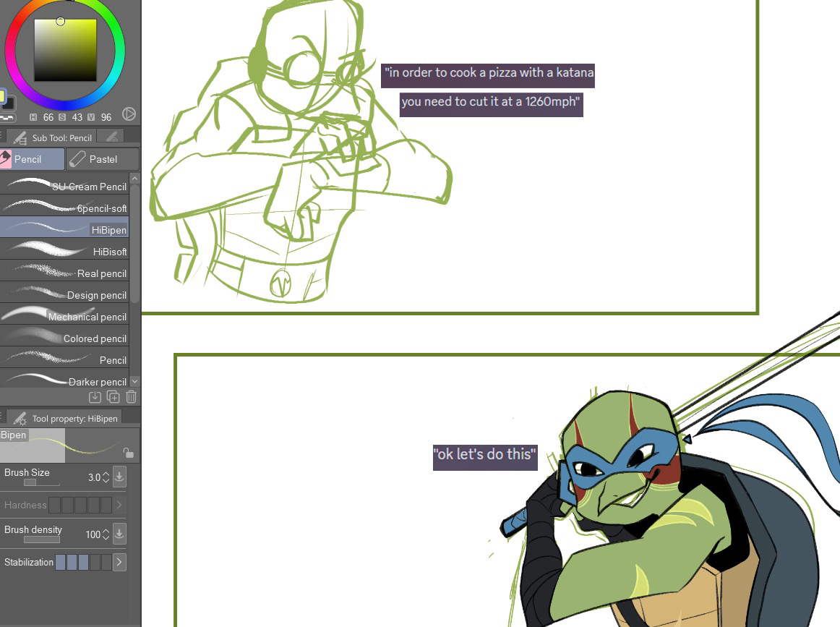
Task: Import sub tool with the download icon
Action: [x=95, y=396]
